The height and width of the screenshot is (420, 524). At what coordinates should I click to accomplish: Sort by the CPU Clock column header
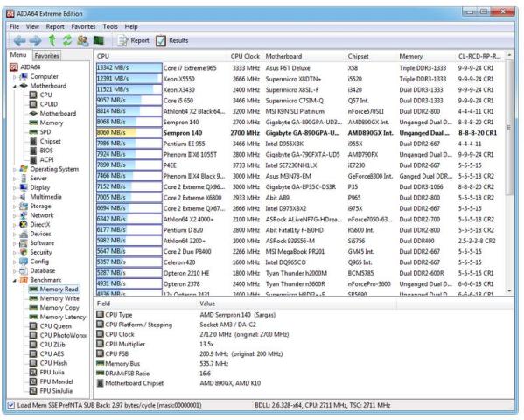(x=245, y=57)
